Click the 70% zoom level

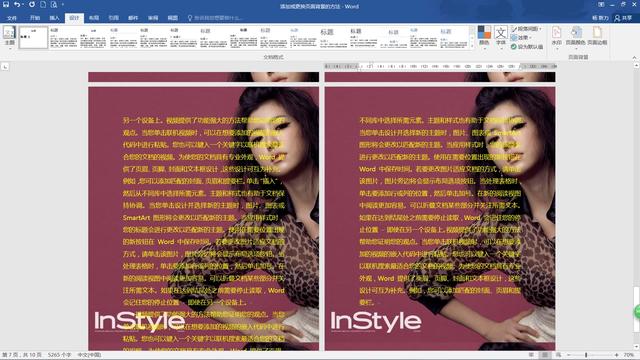[629, 355]
